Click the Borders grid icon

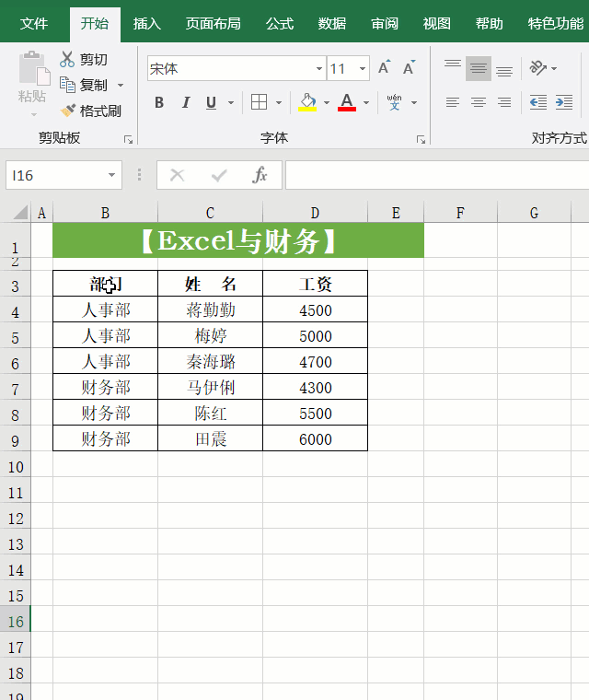click(260, 102)
